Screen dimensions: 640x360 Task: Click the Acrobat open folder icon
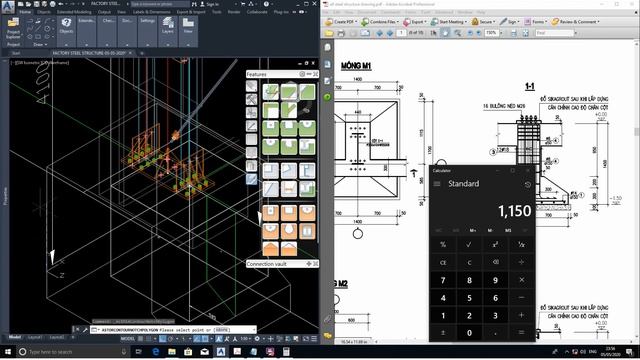tap(329, 33)
